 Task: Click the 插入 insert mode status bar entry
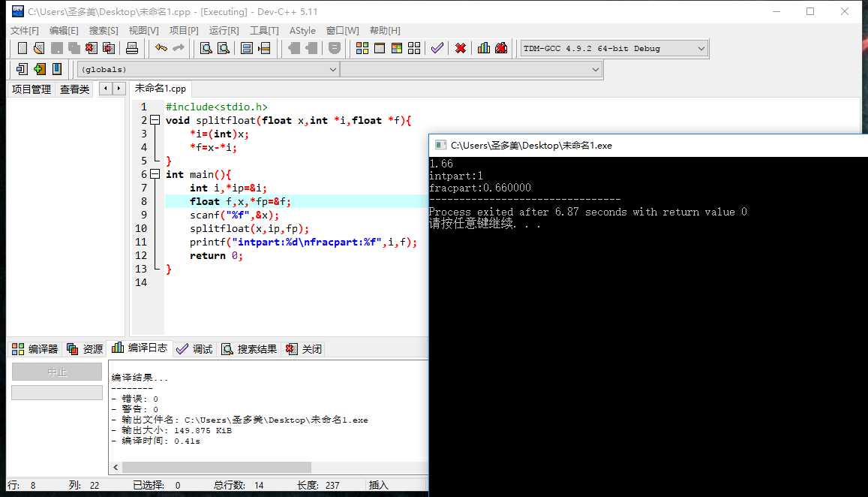pos(379,486)
